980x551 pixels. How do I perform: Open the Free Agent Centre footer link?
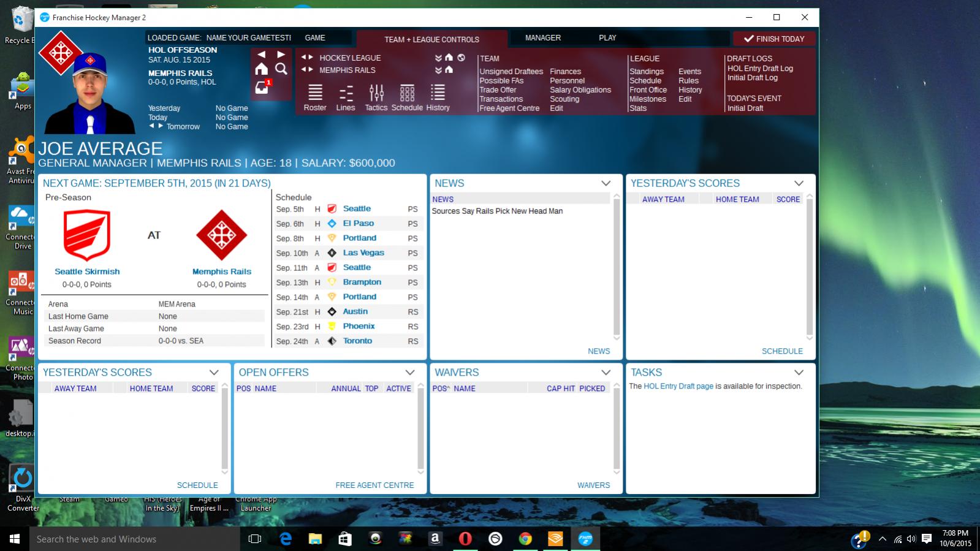tap(374, 485)
